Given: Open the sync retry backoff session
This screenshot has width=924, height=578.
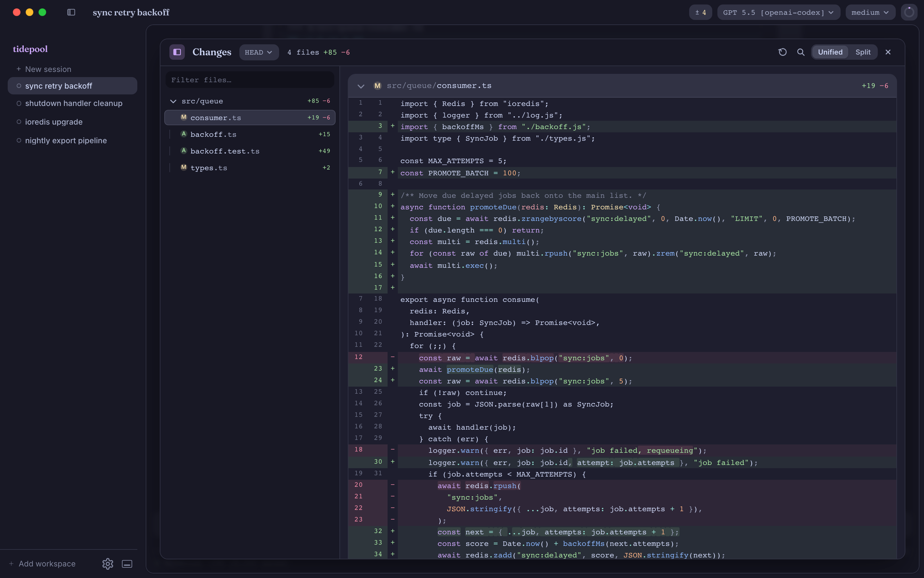Looking at the screenshot, I should click(73, 86).
